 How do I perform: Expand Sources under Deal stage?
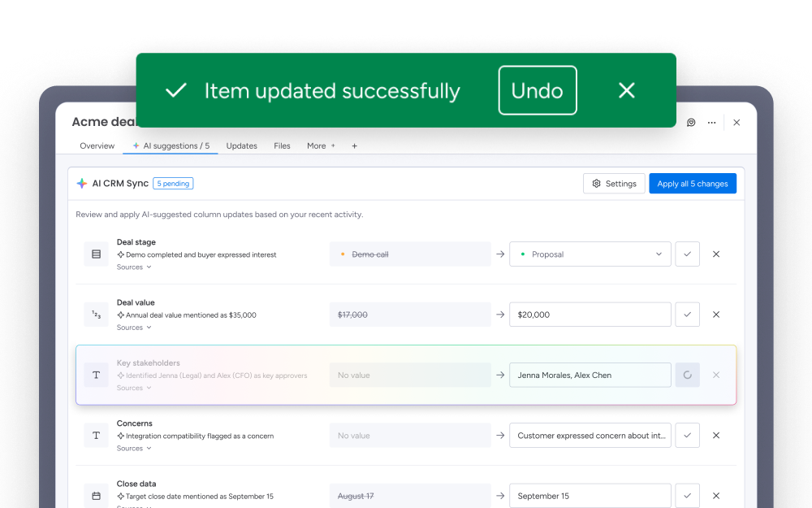pyautogui.click(x=134, y=267)
